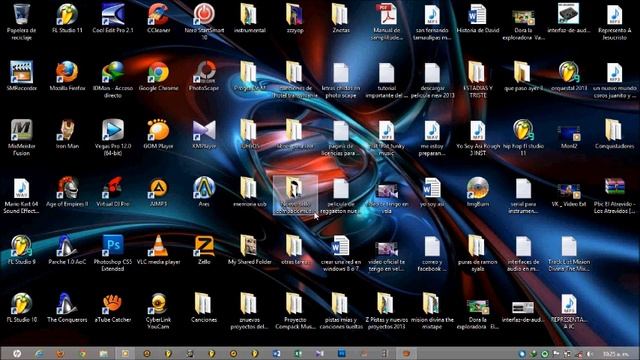The height and width of the screenshot is (360, 640).
Task: Launch FL Studio 9 shortcut
Action: [21, 250]
